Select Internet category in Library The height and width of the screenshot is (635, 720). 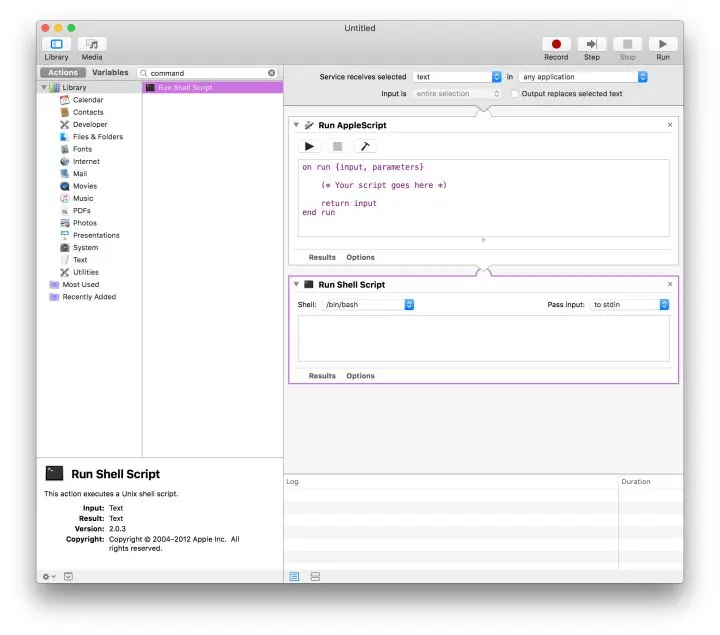pyautogui.click(x=86, y=162)
